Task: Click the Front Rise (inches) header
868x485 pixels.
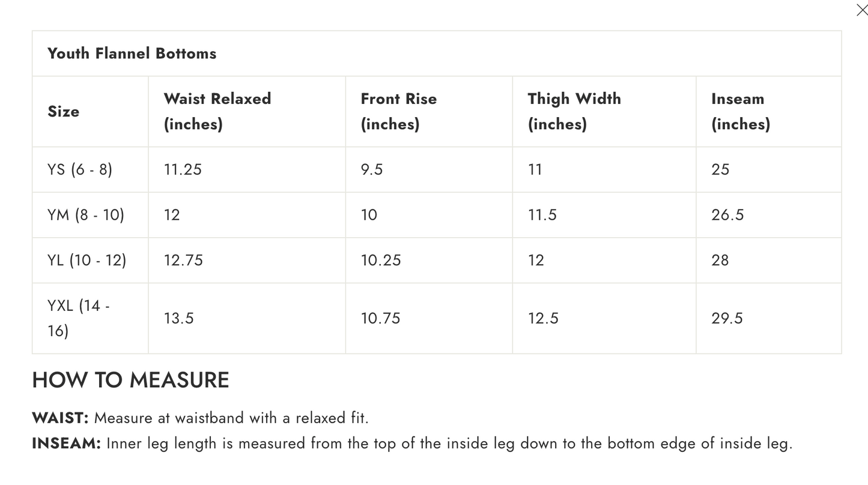Action: click(x=399, y=112)
